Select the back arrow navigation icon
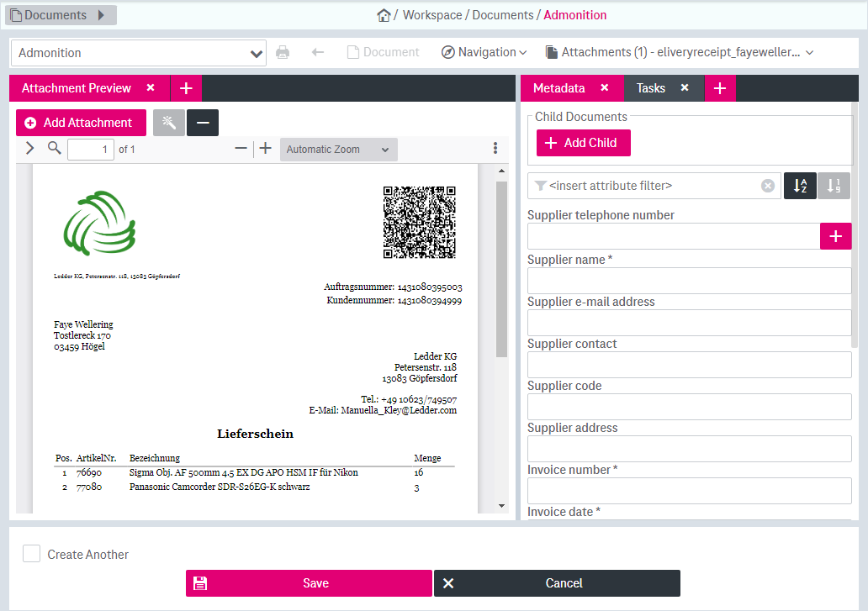 tap(317, 51)
